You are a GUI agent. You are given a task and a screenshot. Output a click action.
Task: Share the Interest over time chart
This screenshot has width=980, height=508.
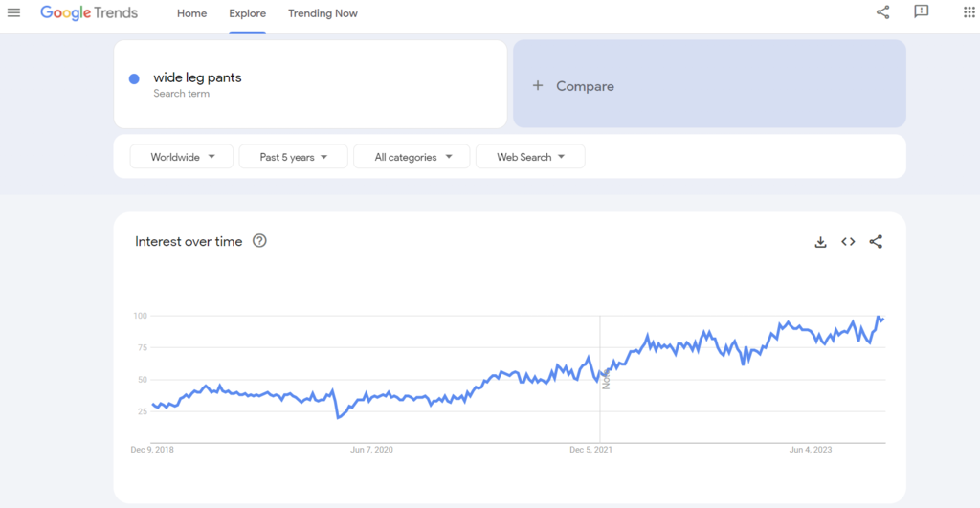point(876,242)
